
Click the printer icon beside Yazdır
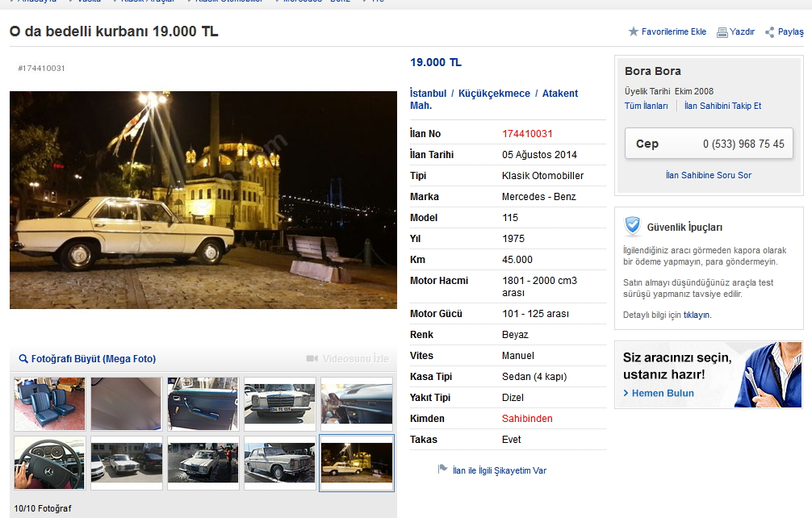click(722, 32)
